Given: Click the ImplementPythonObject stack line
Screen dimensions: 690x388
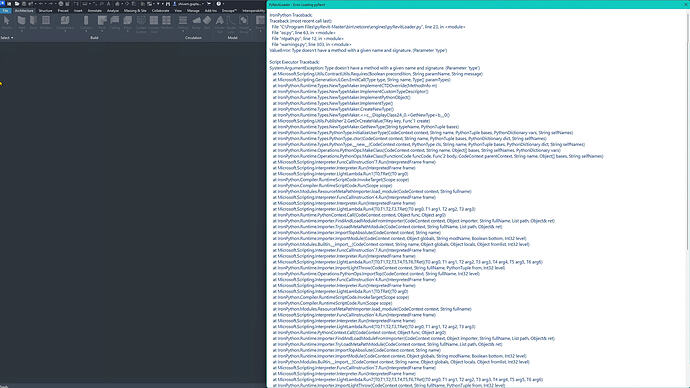Looking at the screenshot, I should coord(341,98).
